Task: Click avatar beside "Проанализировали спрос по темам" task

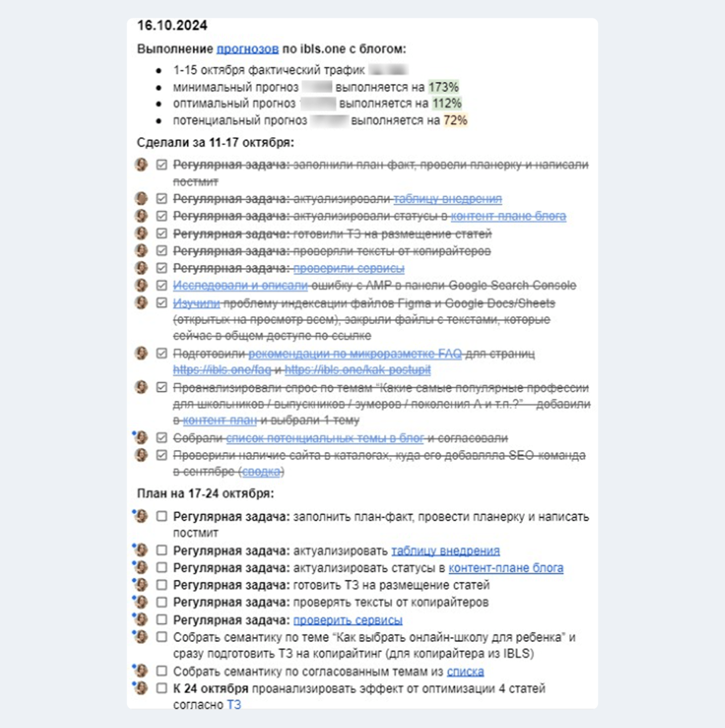Action: click(x=142, y=387)
